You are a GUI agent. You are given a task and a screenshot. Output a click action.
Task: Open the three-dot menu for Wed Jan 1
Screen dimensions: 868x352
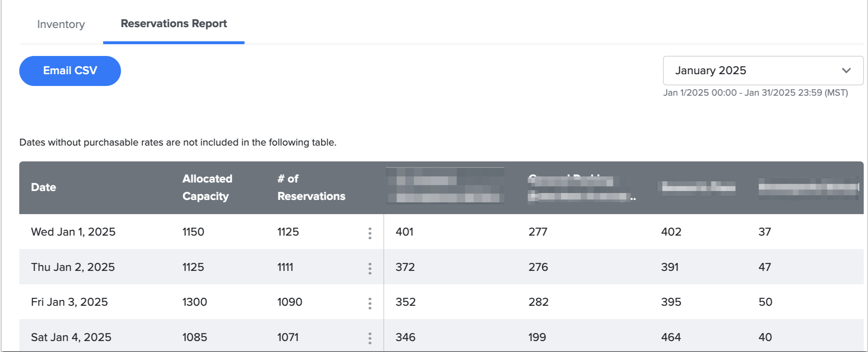click(x=370, y=233)
